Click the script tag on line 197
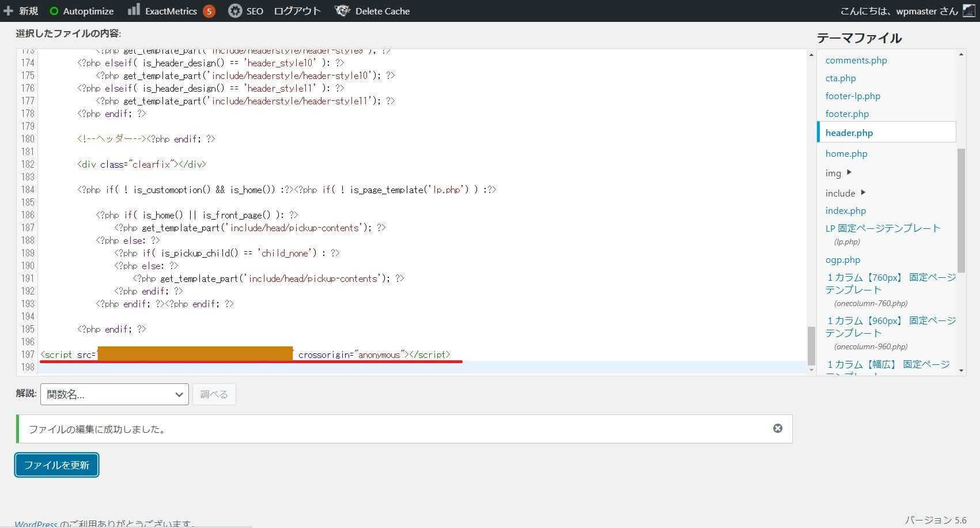980x528 pixels. point(245,354)
